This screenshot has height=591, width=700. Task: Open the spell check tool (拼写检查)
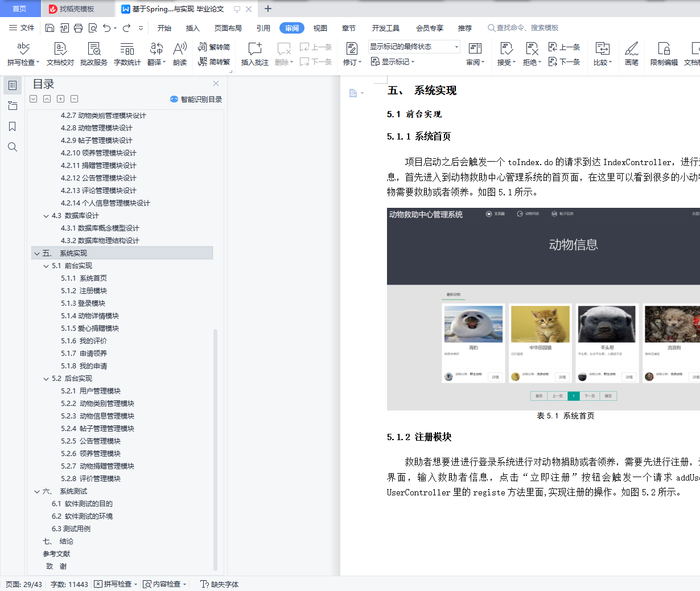[x=23, y=54]
